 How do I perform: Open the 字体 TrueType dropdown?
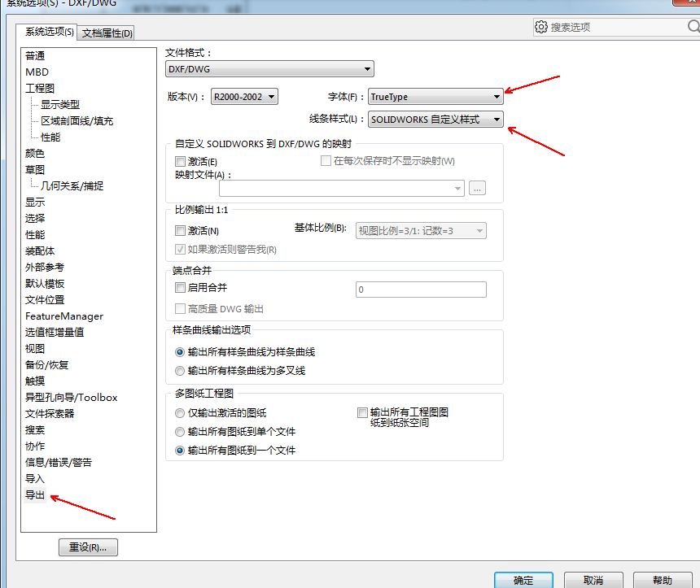click(435, 97)
